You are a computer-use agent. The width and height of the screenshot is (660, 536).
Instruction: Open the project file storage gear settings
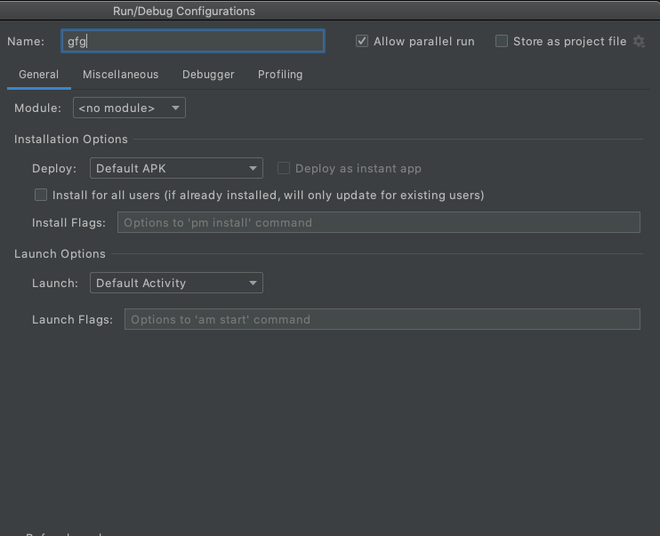click(639, 41)
